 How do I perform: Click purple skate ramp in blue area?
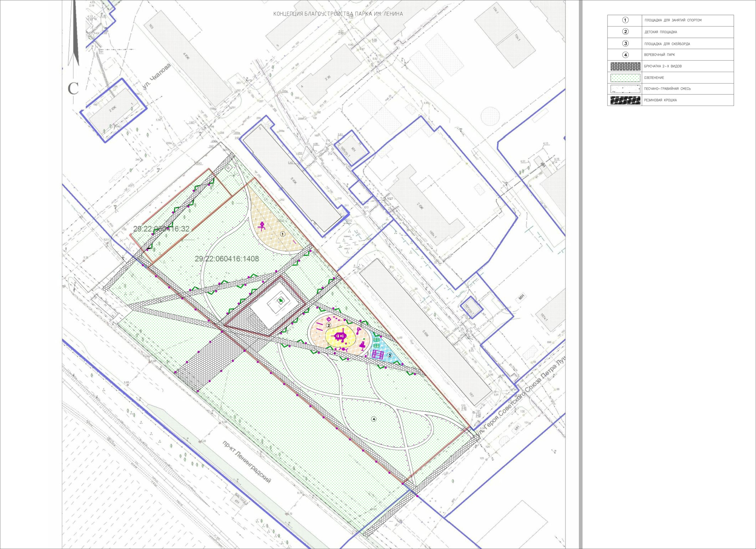pyautogui.click(x=378, y=354)
